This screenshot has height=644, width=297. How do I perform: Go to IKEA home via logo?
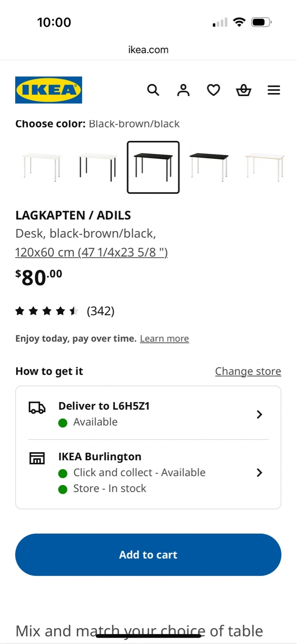(49, 90)
